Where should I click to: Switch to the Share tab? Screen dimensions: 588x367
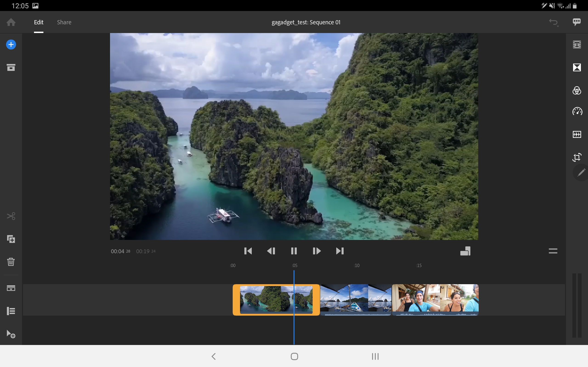point(64,22)
